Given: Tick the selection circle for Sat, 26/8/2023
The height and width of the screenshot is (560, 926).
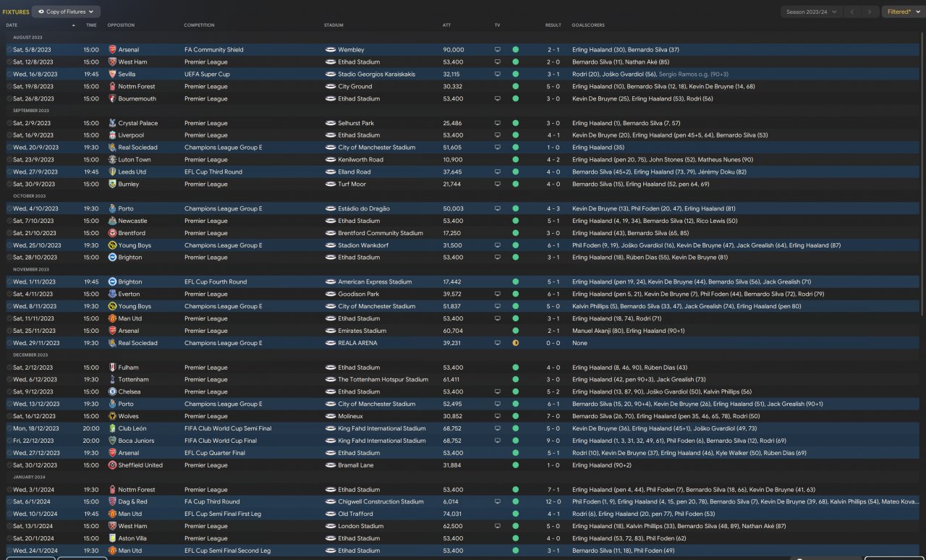Looking at the screenshot, I should (x=9, y=98).
